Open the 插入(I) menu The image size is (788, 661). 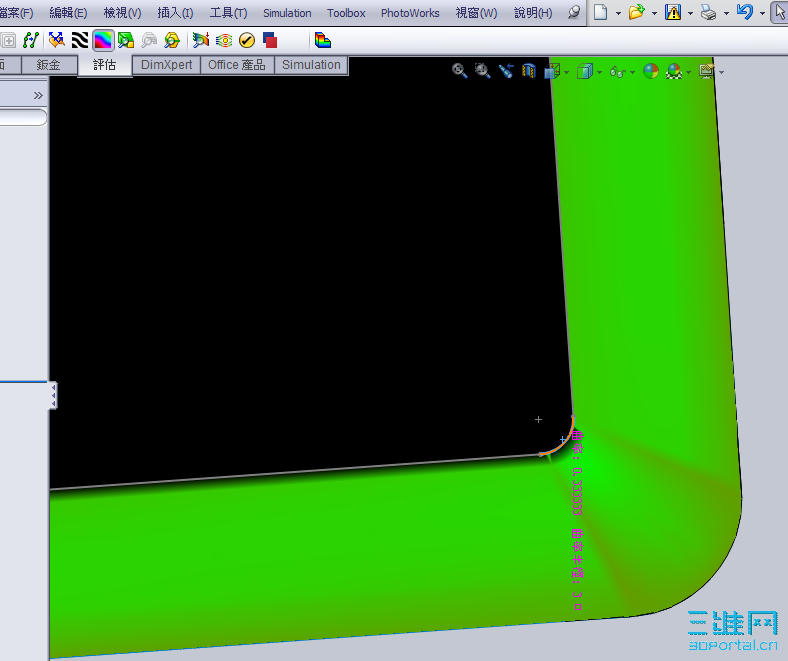pyautogui.click(x=175, y=13)
